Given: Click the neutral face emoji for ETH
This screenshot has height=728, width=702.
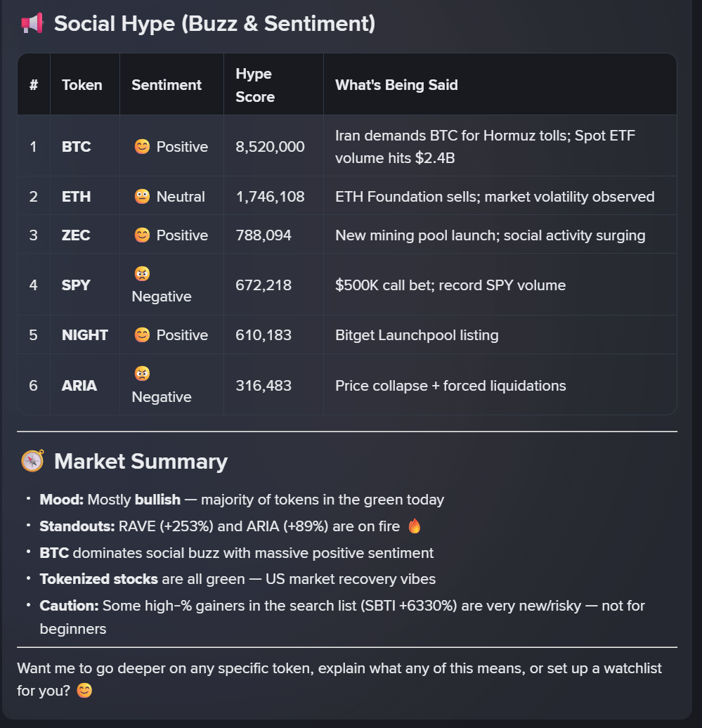Looking at the screenshot, I should (142, 197).
